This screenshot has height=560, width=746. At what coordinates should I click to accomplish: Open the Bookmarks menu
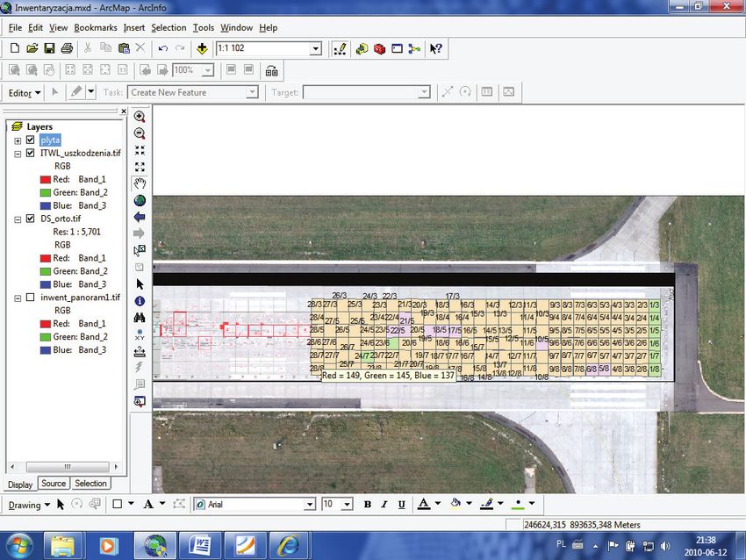[x=96, y=27]
